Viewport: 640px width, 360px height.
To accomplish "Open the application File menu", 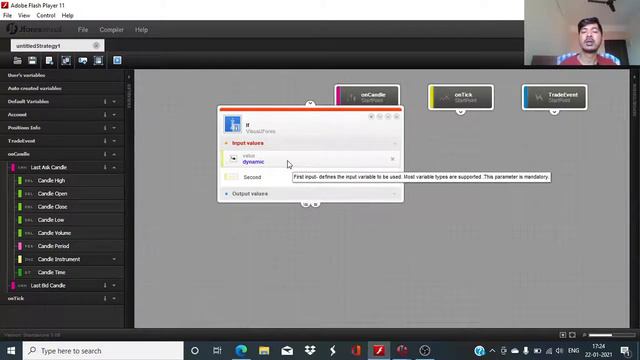I will point(83,30).
